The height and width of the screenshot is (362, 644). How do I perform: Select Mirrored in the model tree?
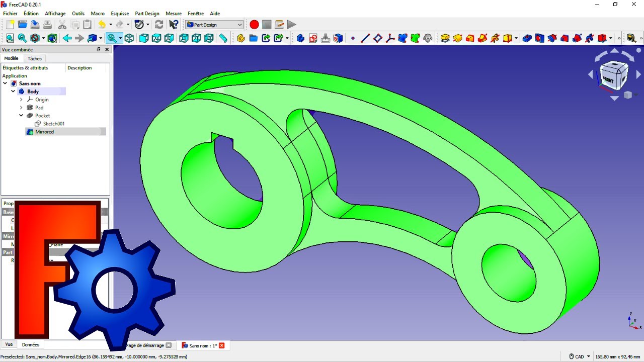coord(65,132)
